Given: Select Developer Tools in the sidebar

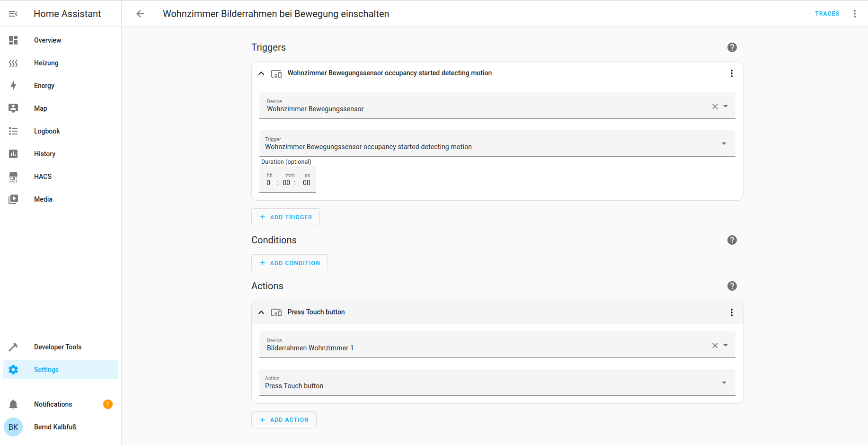Looking at the screenshot, I should click(x=61, y=347).
